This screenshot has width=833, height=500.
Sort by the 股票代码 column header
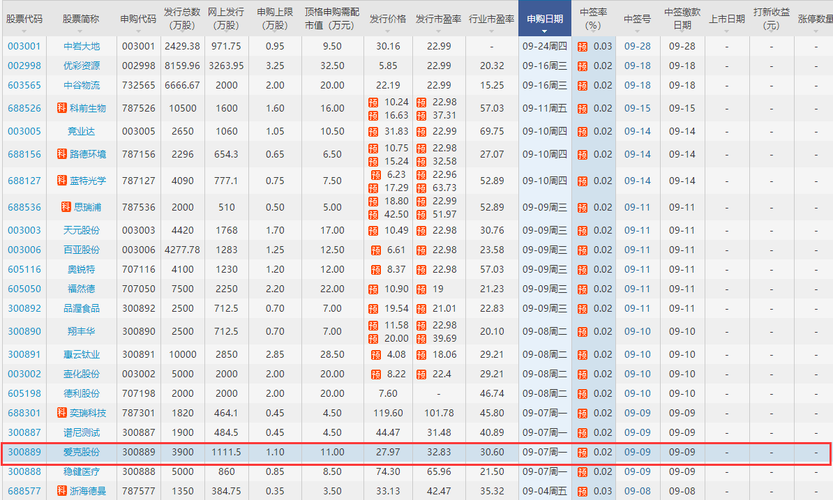pos(24,19)
